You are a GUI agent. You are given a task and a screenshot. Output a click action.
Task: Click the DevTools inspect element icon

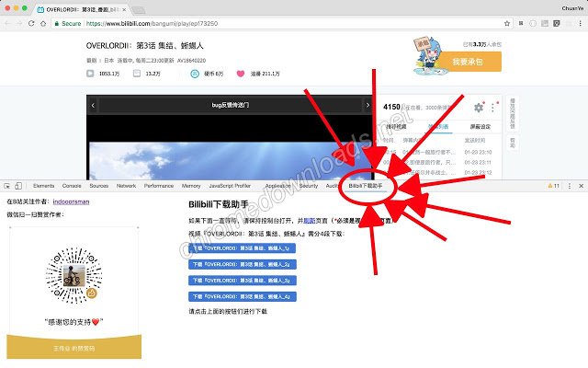tap(6, 186)
